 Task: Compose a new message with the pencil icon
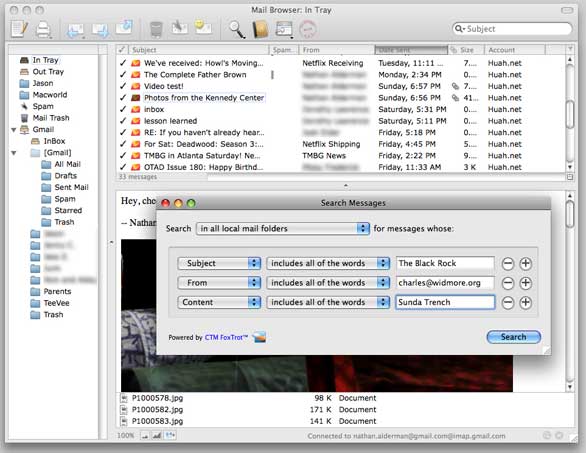coord(19,29)
